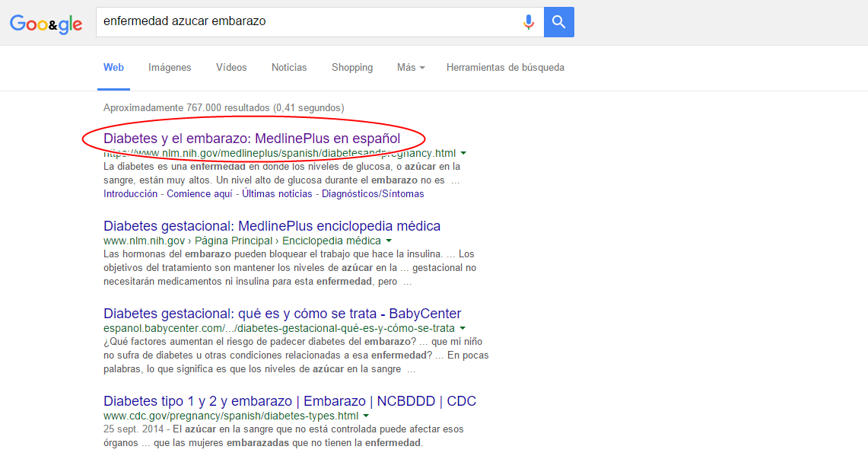This screenshot has height=456, width=868.
Task: Open 'Diabetes tipo 1 y 2 y embarazo' CDC result
Action: 290,401
